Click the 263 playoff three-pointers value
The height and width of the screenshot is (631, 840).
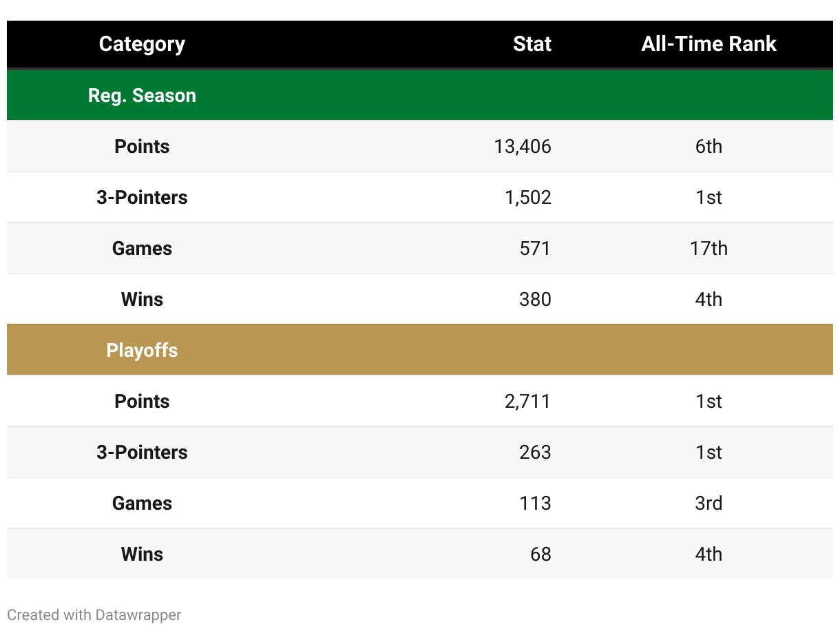coord(536,452)
